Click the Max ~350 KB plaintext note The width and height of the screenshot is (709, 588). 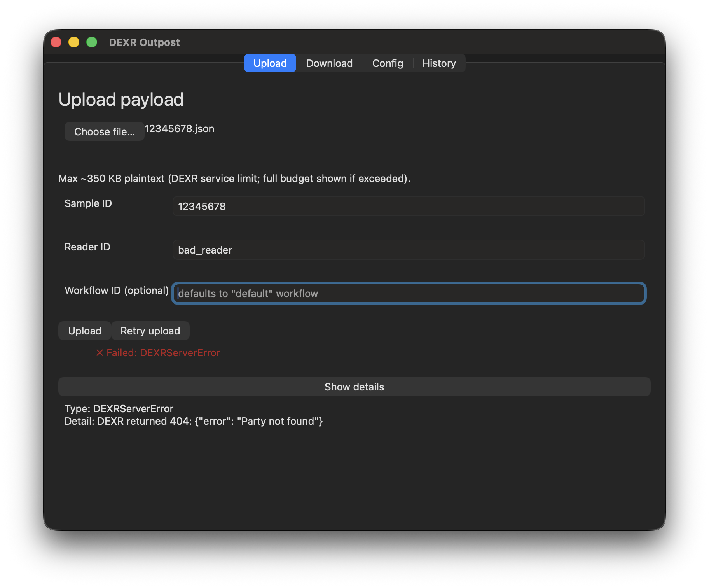[234, 178]
